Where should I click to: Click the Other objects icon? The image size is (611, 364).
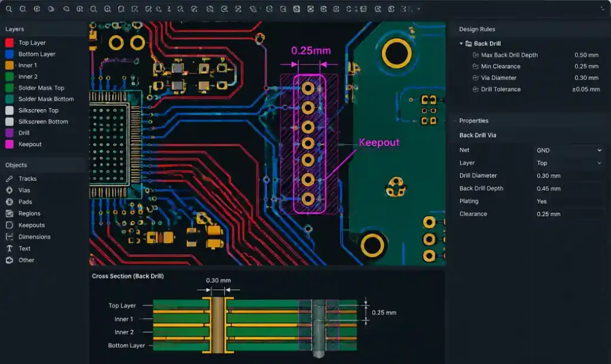(10, 260)
